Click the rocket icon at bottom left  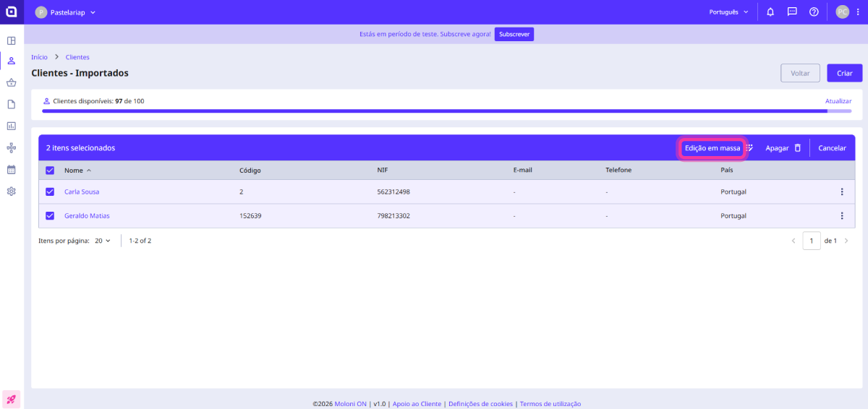pyautogui.click(x=12, y=399)
